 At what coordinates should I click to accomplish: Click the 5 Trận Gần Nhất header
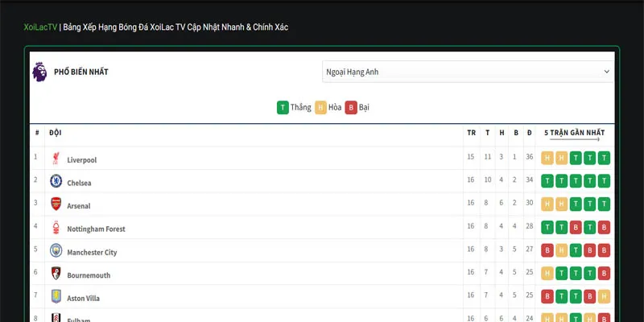(x=575, y=132)
